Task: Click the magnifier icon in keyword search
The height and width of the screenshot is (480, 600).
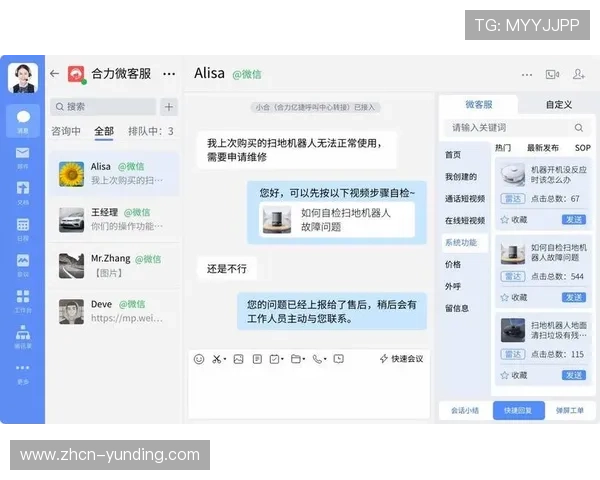Action: point(579,128)
